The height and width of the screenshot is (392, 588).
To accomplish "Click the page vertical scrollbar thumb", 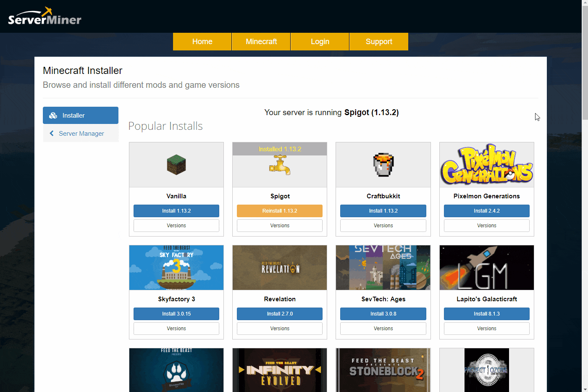I will point(585,63).
